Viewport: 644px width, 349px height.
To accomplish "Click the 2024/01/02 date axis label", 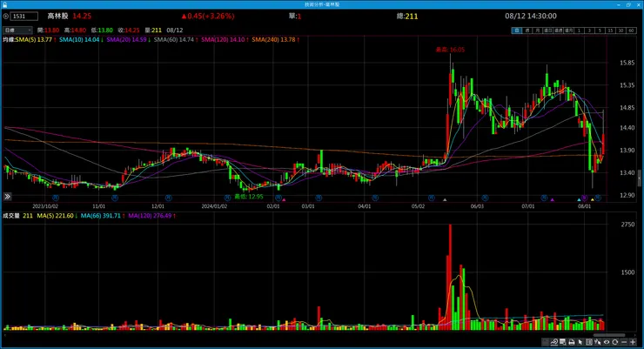I will (x=214, y=206).
